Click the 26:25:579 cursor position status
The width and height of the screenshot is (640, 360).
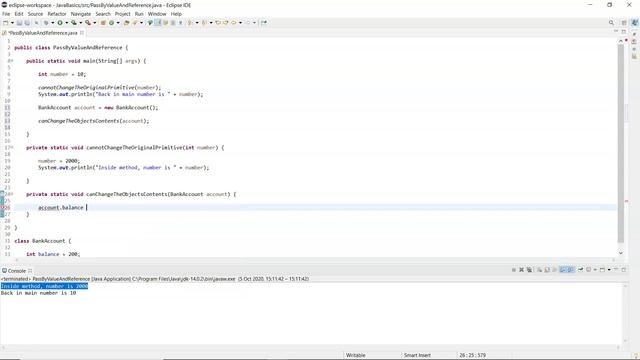472,355
